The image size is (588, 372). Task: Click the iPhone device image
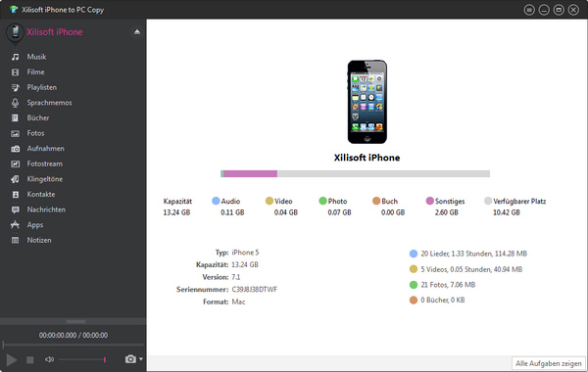click(367, 102)
